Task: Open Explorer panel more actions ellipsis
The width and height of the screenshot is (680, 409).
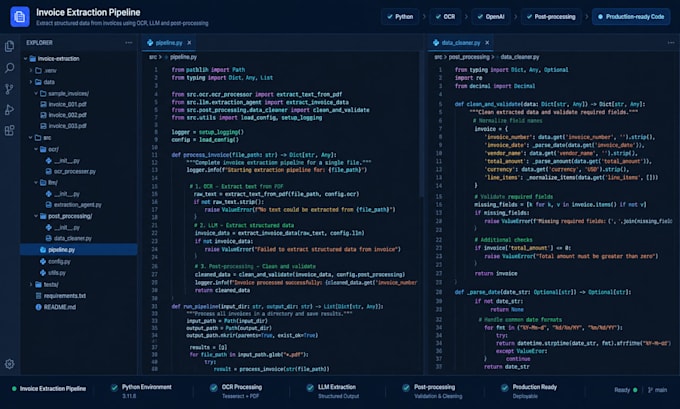Action: [x=129, y=43]
